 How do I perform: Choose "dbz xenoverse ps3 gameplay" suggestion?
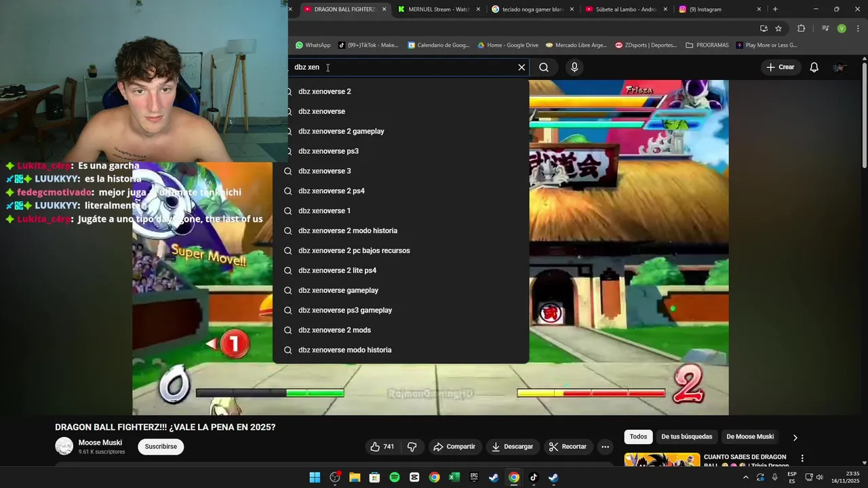401,310
